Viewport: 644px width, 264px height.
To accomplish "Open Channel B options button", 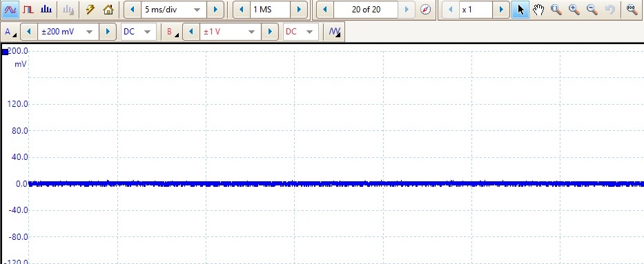I will click(x=172, y=32).
